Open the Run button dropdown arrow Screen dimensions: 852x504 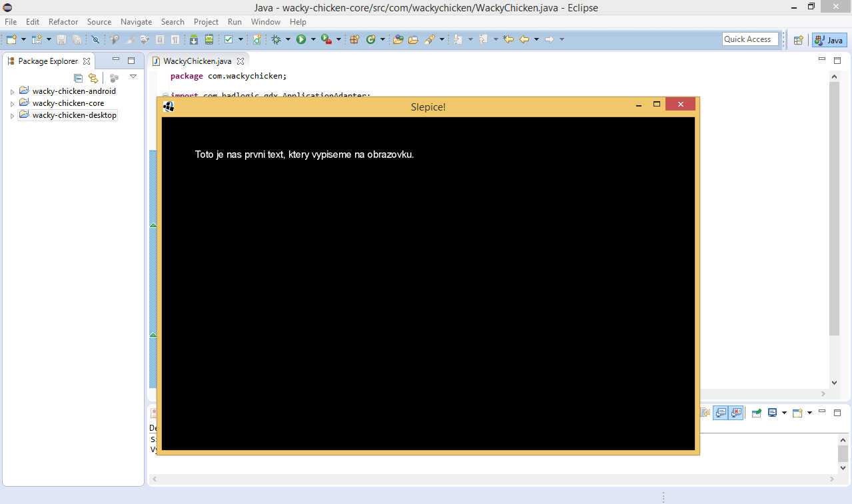(313, 39)
